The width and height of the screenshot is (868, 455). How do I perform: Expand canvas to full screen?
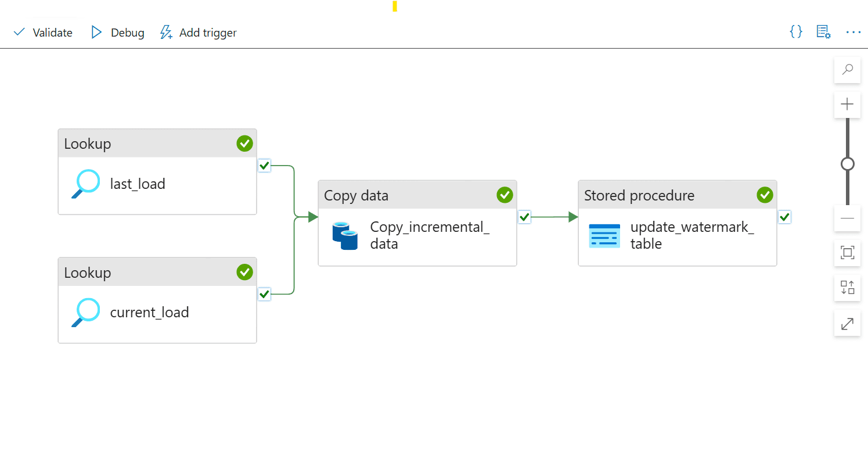click(x=847, y=323)
